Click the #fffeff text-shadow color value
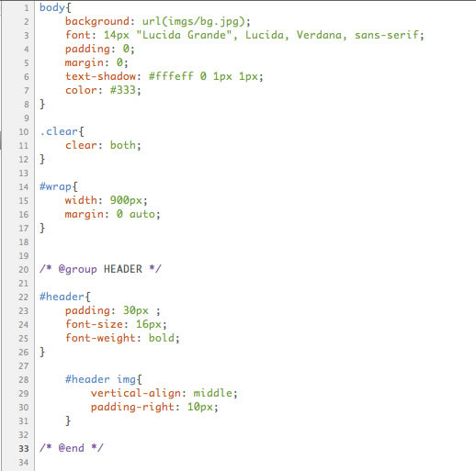Image resolution: width=476 pixels, height=471 pixels. pos(171,76)
